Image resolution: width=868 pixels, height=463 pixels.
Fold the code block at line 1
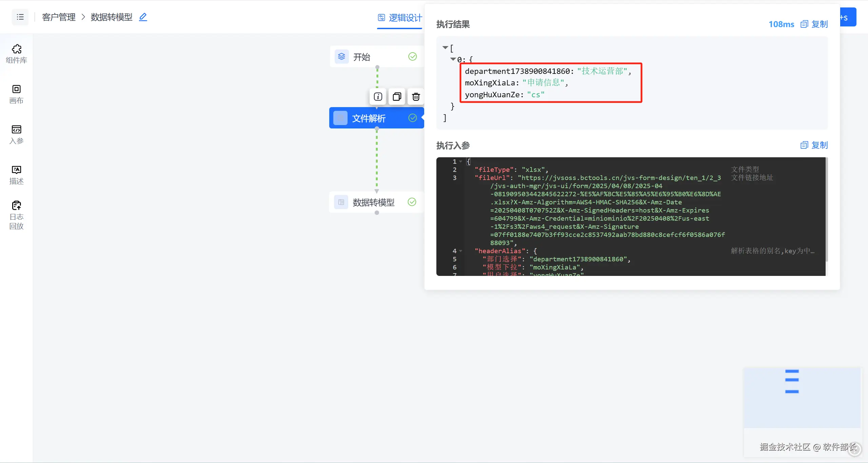[x=461, y=162]
